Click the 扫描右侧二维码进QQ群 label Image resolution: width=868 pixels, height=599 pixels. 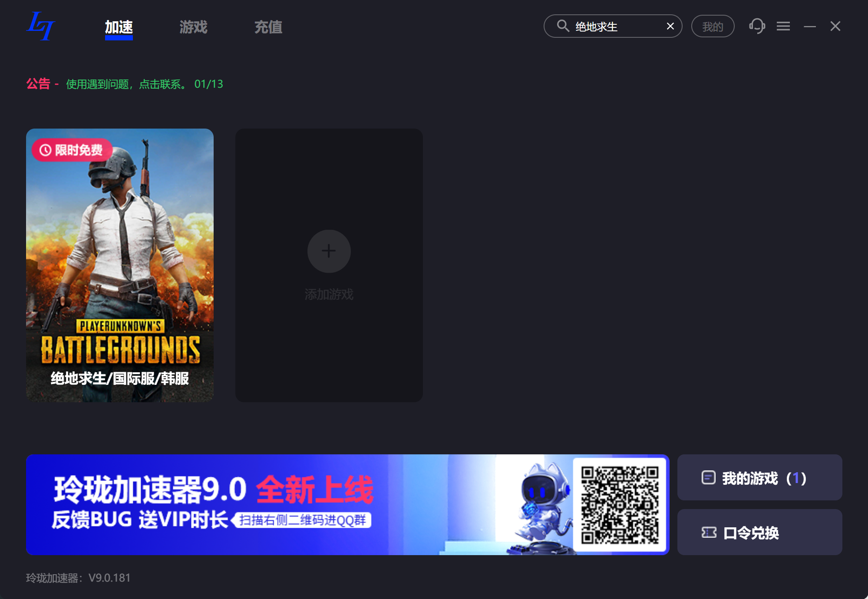point(302,520)
